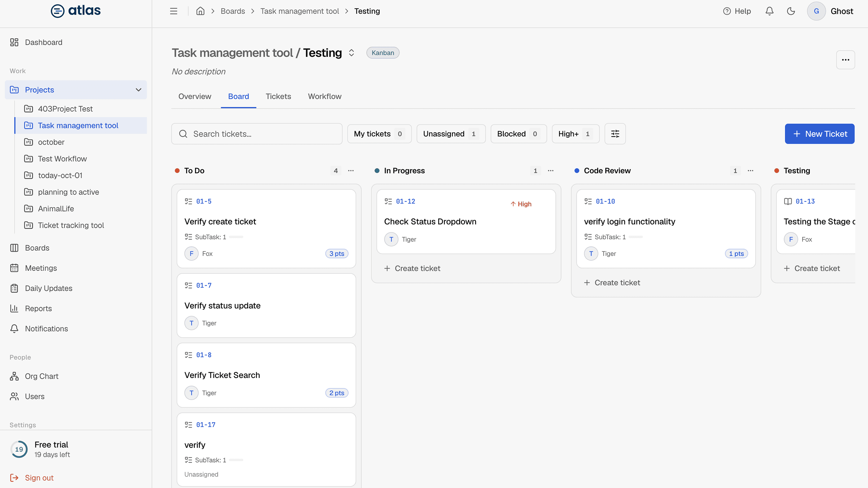Open Code Review column options menu

pyautogui.click(x=750, y=171)
